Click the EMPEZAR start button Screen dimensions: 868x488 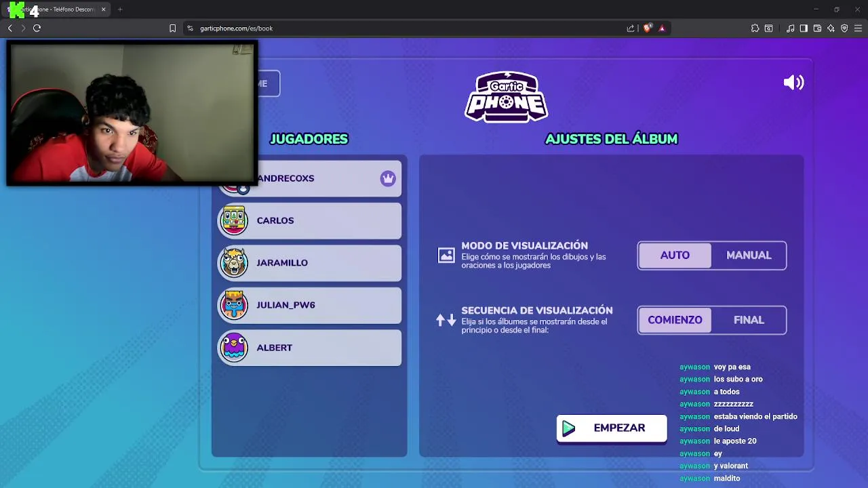click(612, 428)
